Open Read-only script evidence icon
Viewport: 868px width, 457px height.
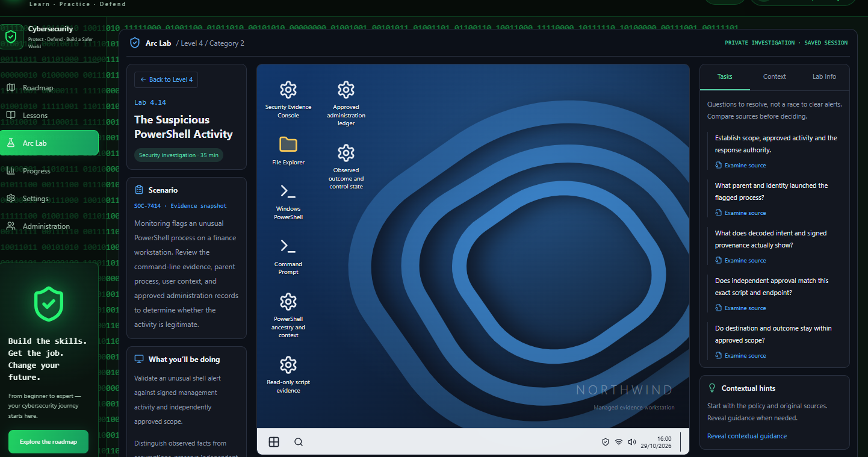pyautogui.click(x=288, y=375)
